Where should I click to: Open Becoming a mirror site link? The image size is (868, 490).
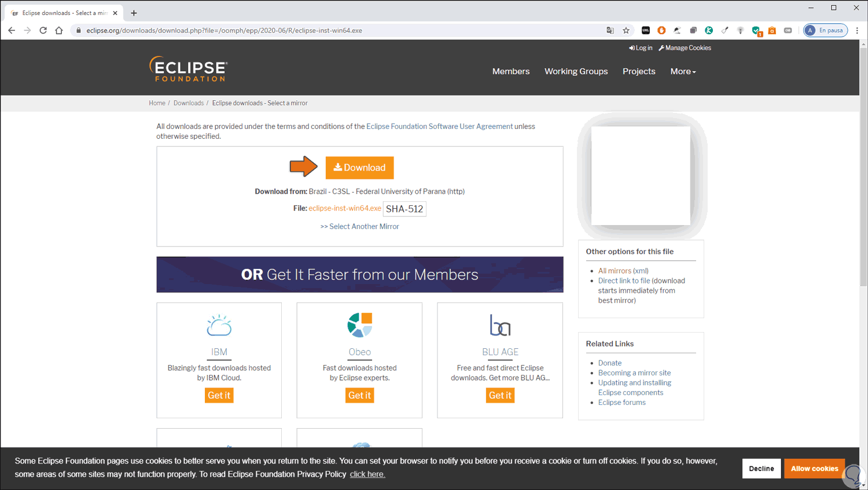(634, 373)
